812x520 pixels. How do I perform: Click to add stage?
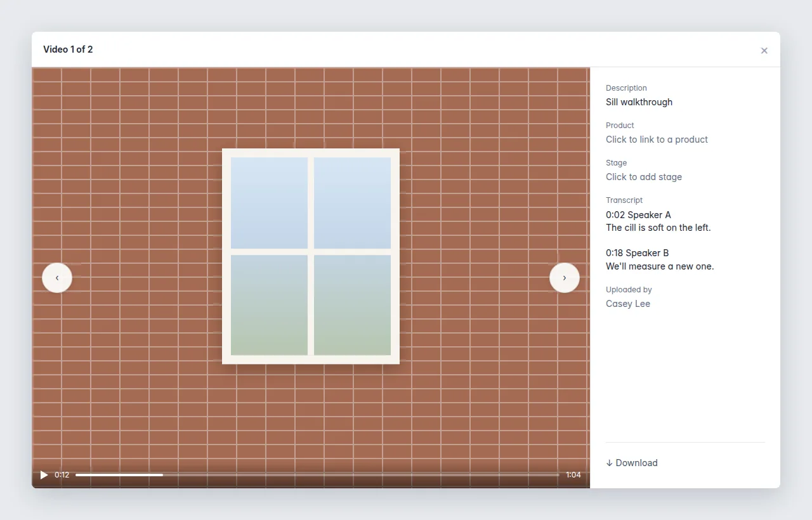pos(644,177)
